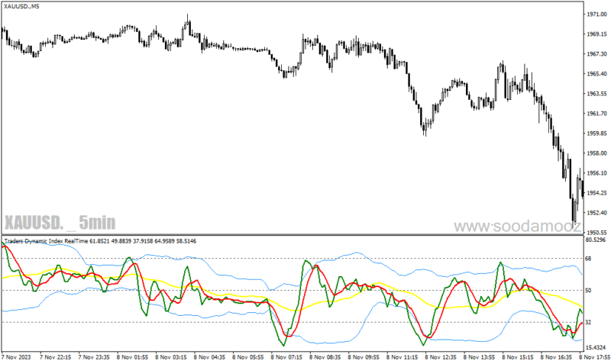Click the XAUUSD.,M5 chart title label

(21, 6)
